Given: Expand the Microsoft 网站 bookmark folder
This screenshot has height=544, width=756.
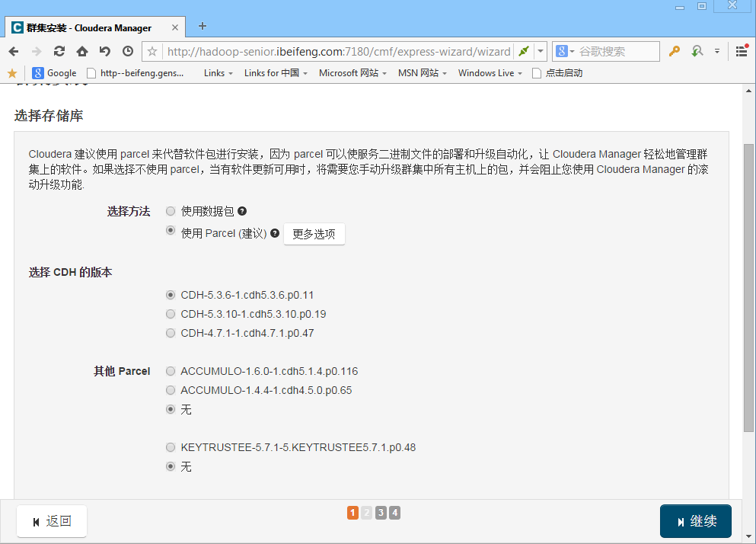Looking at the screenshot, I should pos(352,73).
